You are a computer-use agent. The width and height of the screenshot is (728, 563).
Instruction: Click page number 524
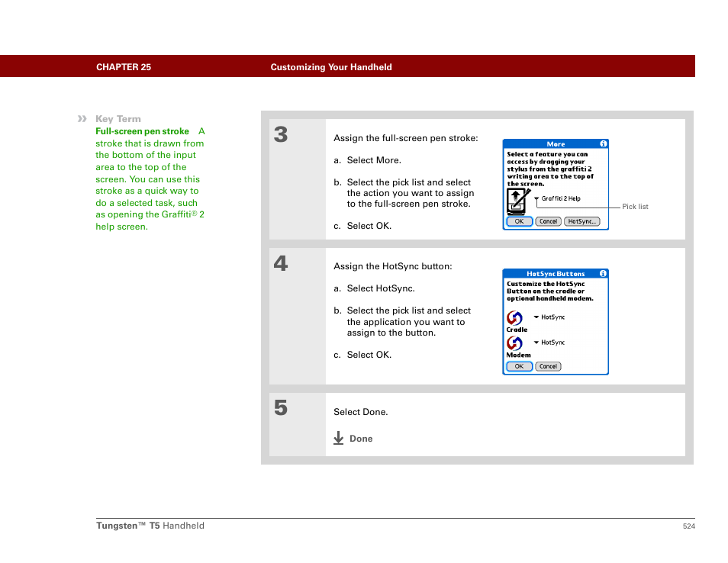click(x=688, y=526)
